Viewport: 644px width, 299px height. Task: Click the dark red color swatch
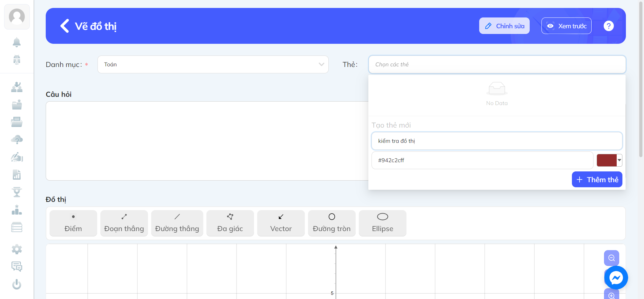point(607,160)
